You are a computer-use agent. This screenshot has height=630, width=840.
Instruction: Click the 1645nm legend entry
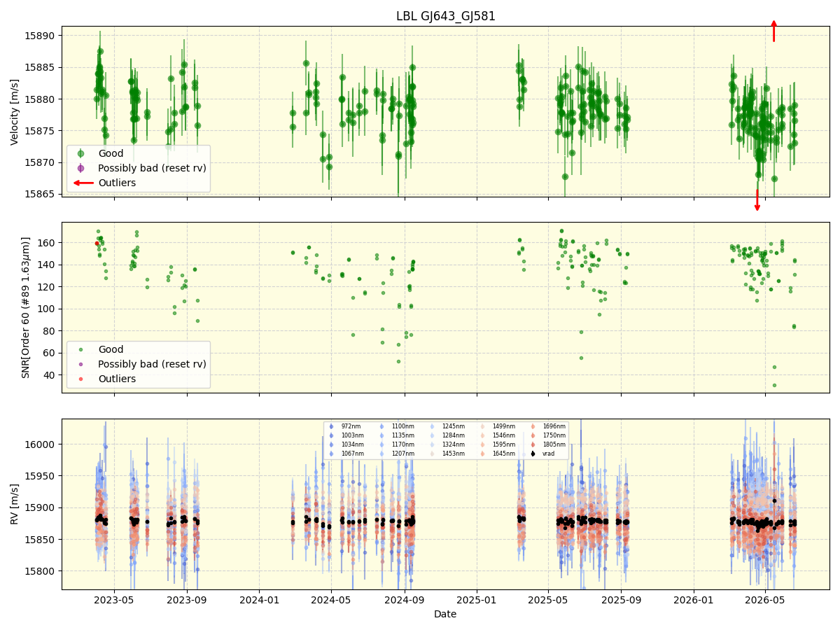pos(498,454)
